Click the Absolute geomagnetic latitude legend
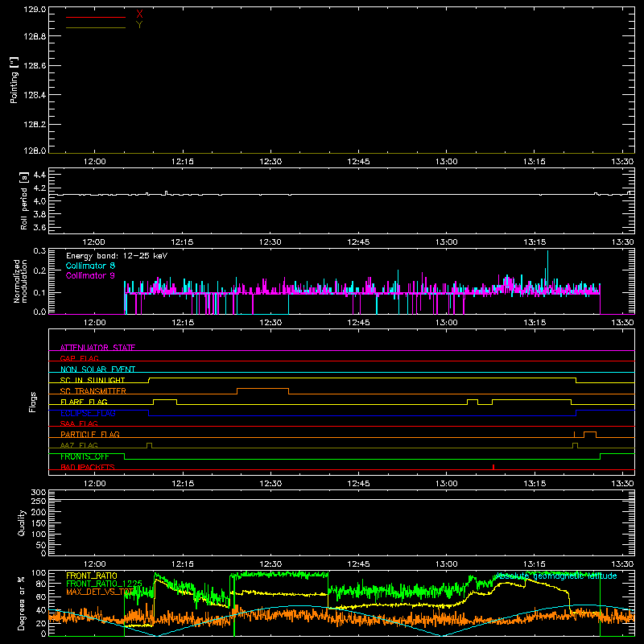This screenshot has width=644, height=644. point(556,576)
